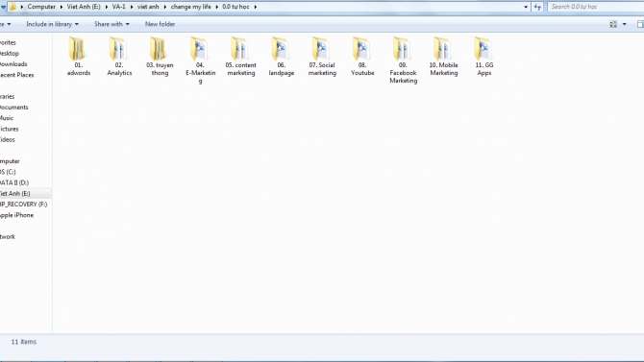Open the 11. GG Apps folder
Viewport: 644px width, 362px height.
tap(484, 56)
